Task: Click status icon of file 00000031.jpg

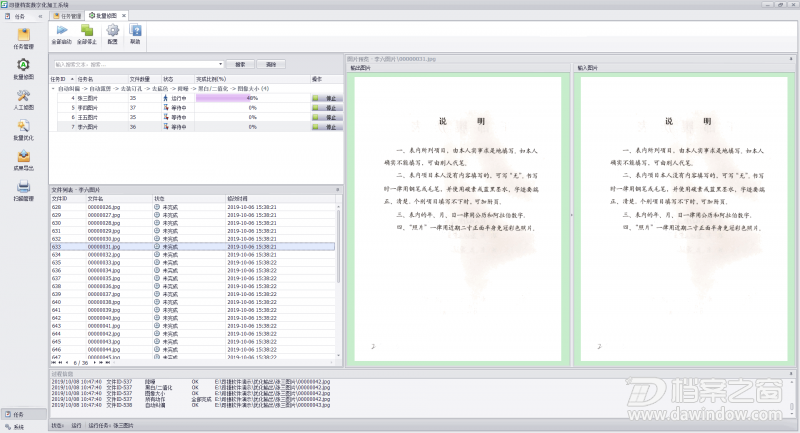Action: (157, 247)
